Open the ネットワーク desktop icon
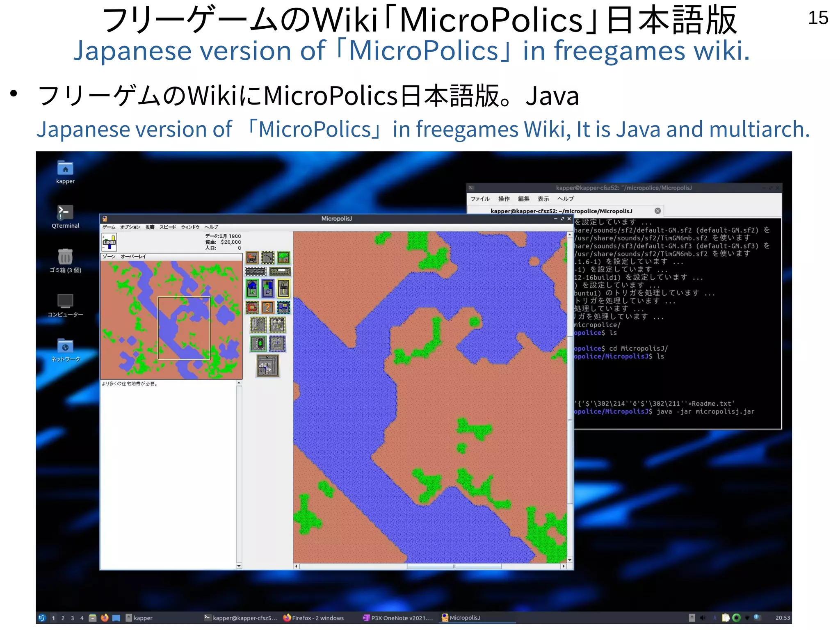Image resolution: width=840 pixels, height=630 pixels. 65,350
